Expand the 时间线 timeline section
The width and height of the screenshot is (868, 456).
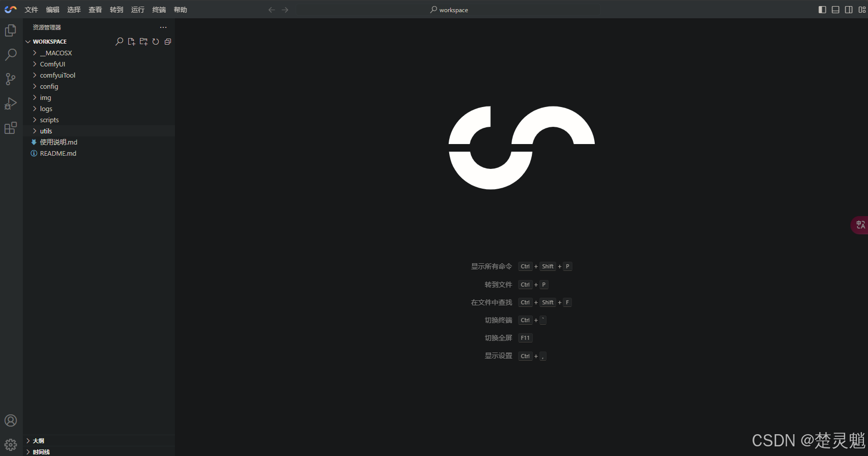(99, 451)
